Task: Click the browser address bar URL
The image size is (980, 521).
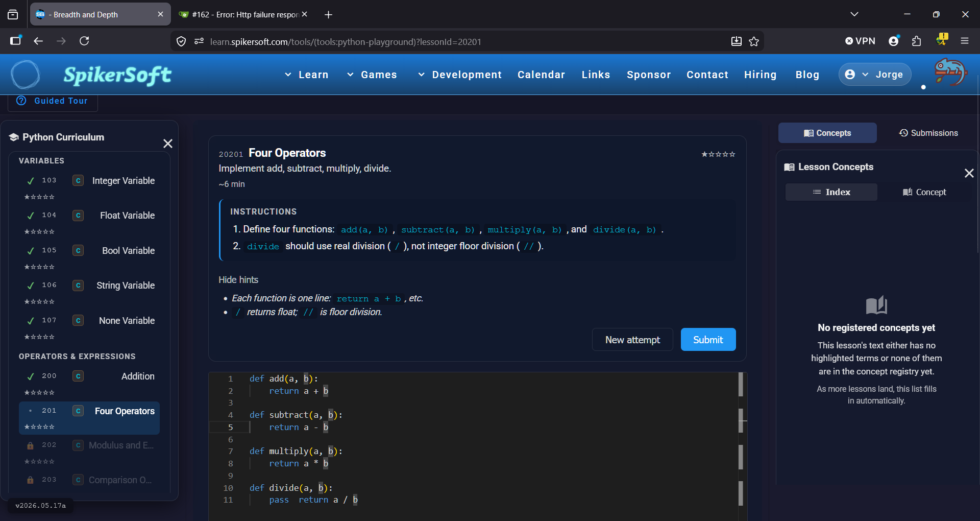Action: (x=346, y=42)
